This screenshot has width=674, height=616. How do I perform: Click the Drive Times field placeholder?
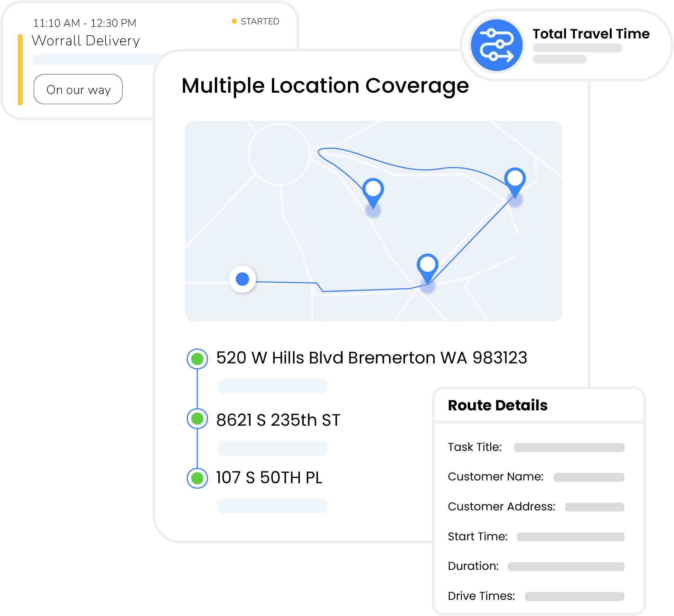click(x=575, y=596)
